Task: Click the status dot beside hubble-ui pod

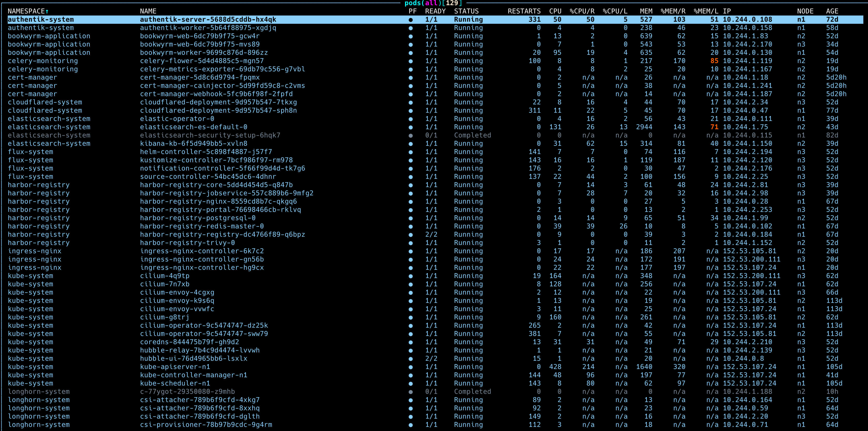Action: 411,359
